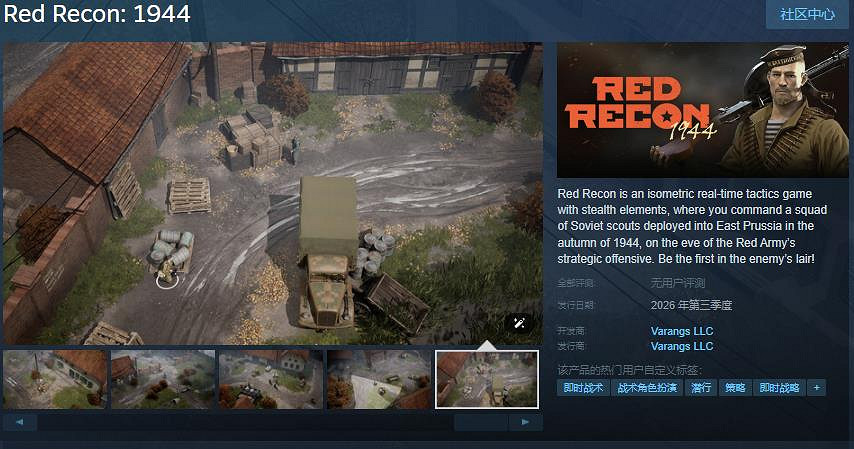Click the 无用户评测 review summary text
This screenshot has height=449, width=854.
[x=678, y=283]
